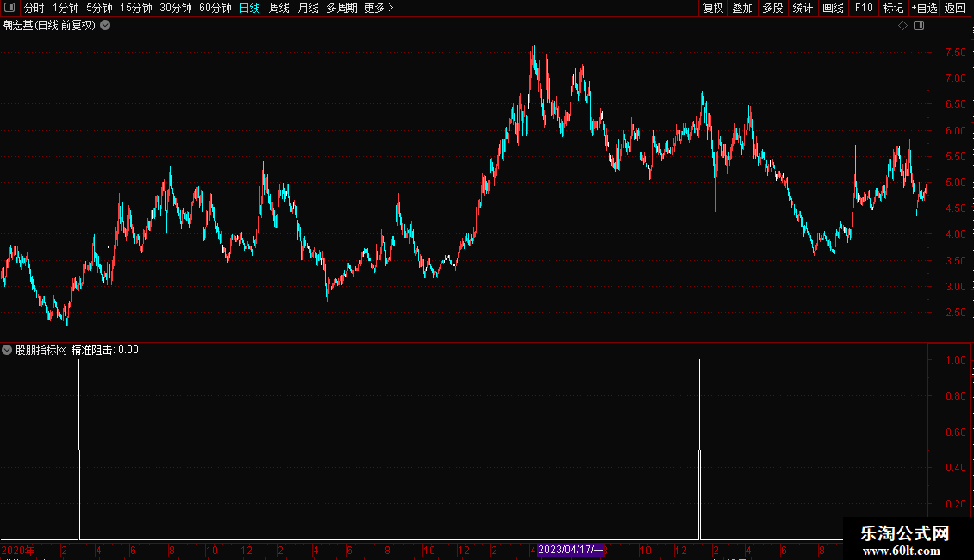
Task: Toggle the sidebar panel icon at top-left
Action: pos(9,8)
